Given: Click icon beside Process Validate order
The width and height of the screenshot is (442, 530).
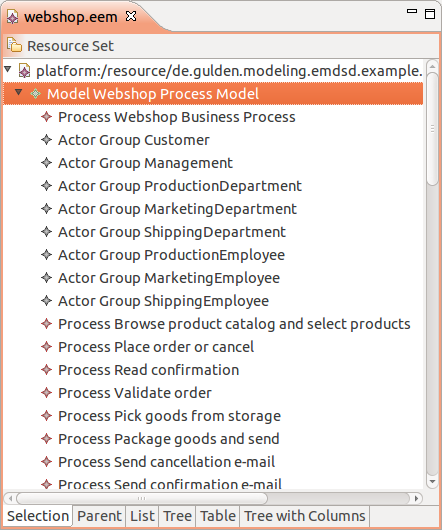Looking at the screenshot, I should pos(46,393).
